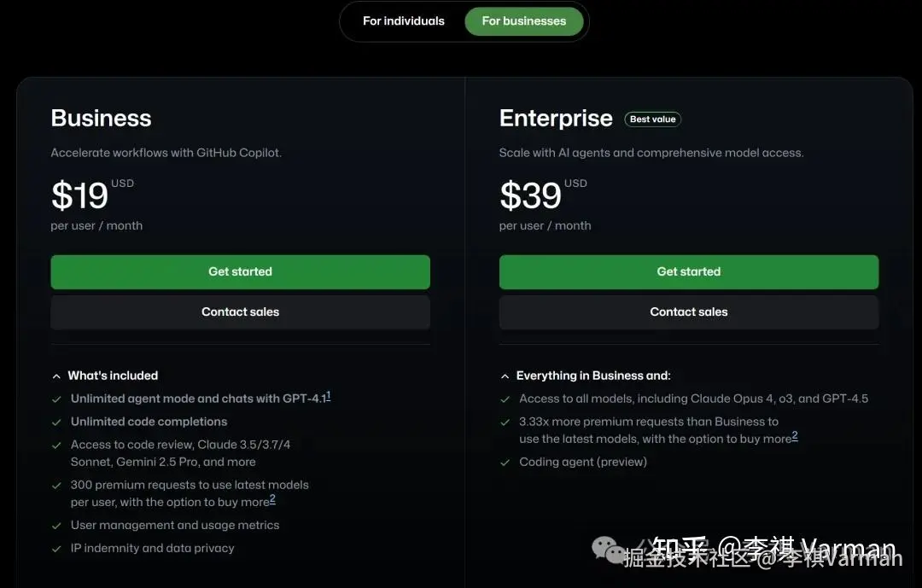The height and width of the screenshot is (588, 922).
Task: Click the Best value badge
Action: pos(652,119)
